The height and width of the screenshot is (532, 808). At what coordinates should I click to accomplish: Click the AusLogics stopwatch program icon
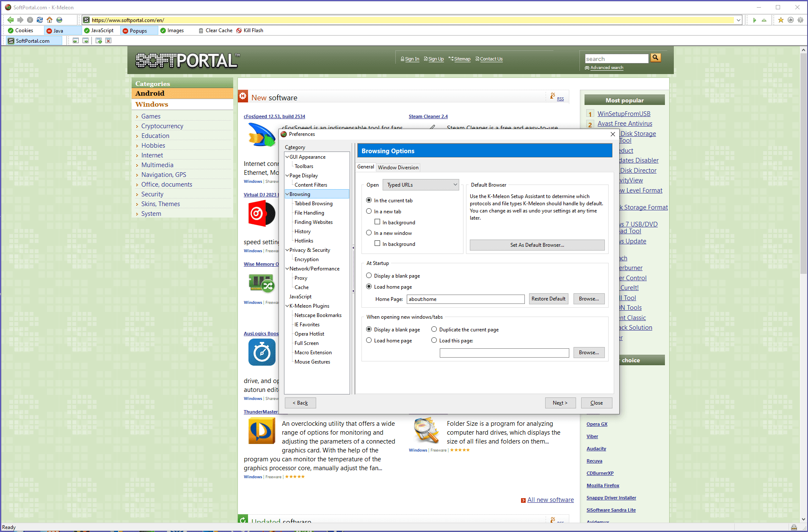pos(262,352)
